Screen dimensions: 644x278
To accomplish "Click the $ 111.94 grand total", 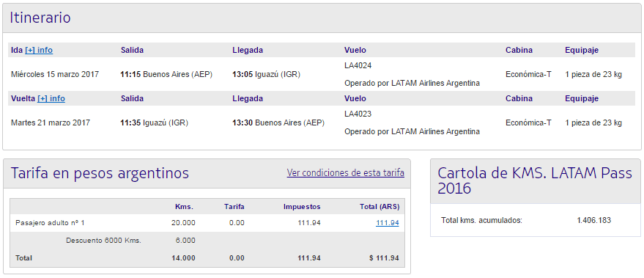I will [x=385, y=258].
